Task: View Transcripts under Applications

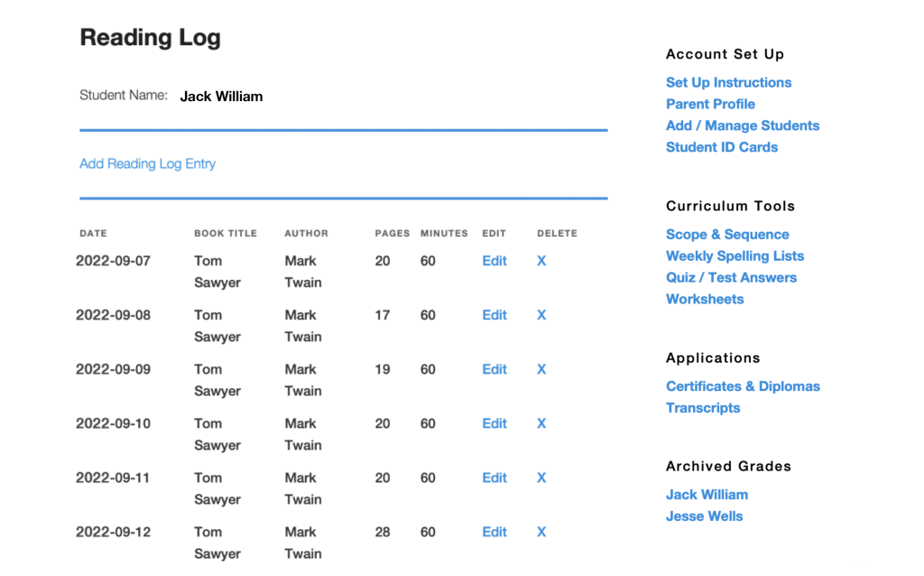Action: [x=703, y=407]
